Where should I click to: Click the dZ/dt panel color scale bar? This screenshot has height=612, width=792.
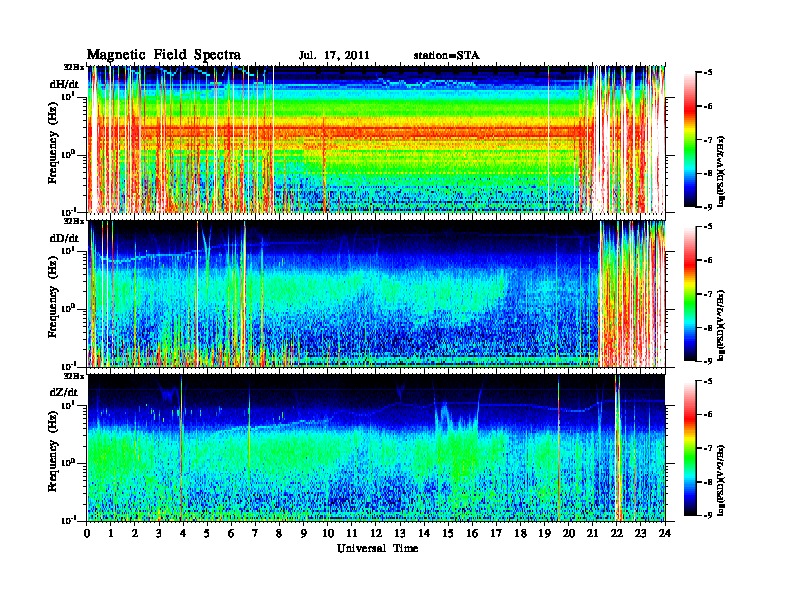[x=689, y=448]
